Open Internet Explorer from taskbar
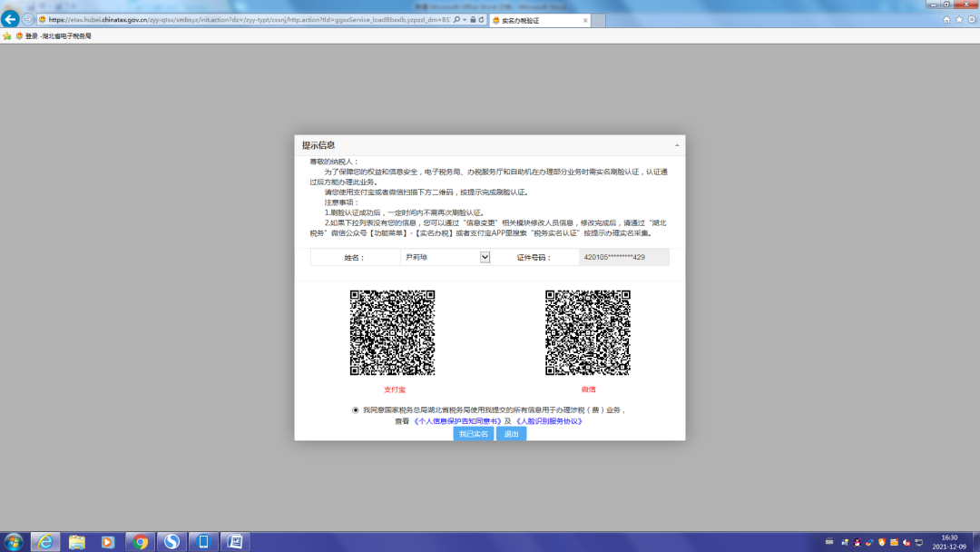The width and height of the screenshot is (980, 552). [45, 542]
